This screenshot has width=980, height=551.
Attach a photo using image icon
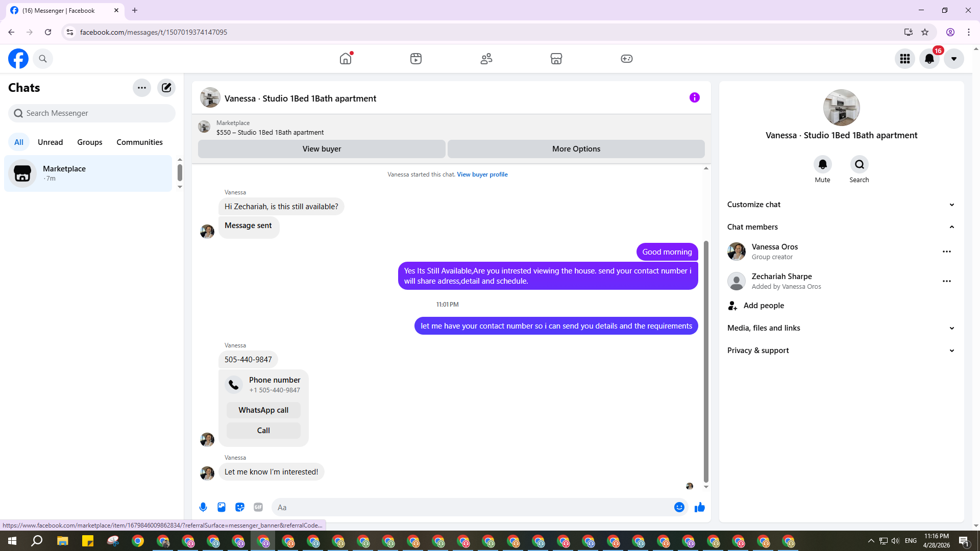point(222,507)
